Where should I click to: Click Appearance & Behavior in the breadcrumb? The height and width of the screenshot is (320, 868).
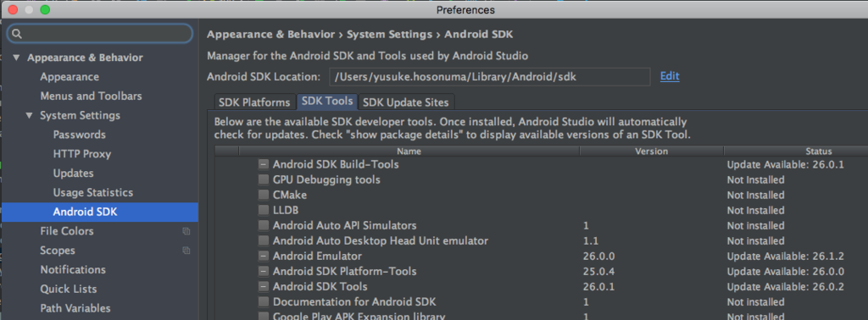tap(270, 35)
